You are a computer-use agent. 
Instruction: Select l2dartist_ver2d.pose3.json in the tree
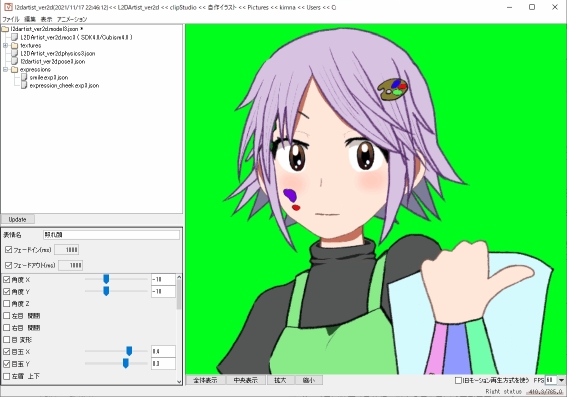click(53, 61)
